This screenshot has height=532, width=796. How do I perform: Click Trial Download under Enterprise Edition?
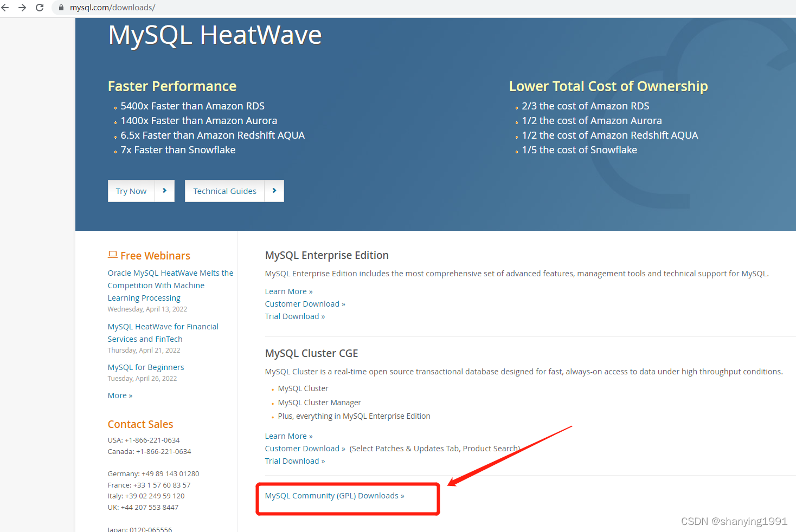(294, 316)
